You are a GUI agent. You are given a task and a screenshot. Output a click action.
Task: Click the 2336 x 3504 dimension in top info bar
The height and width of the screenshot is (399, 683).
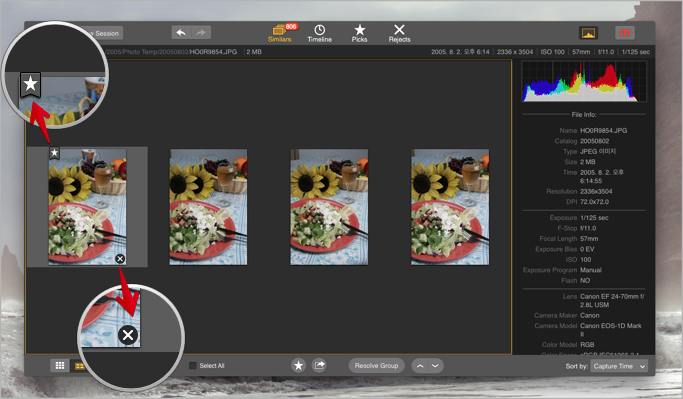coord(515,51)
